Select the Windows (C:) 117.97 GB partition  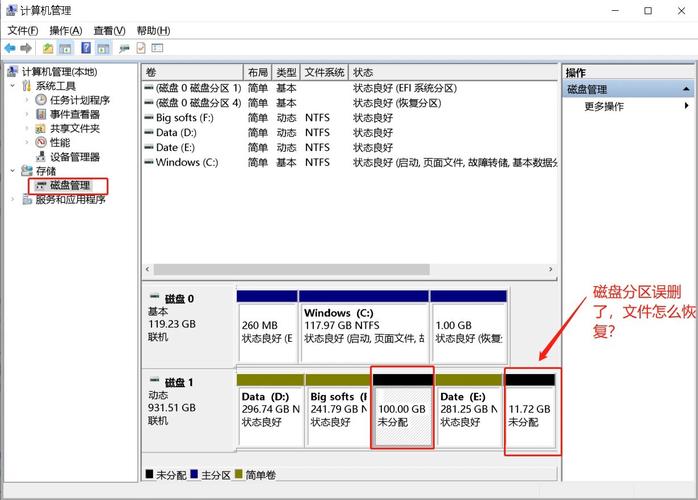coord(364,326)
